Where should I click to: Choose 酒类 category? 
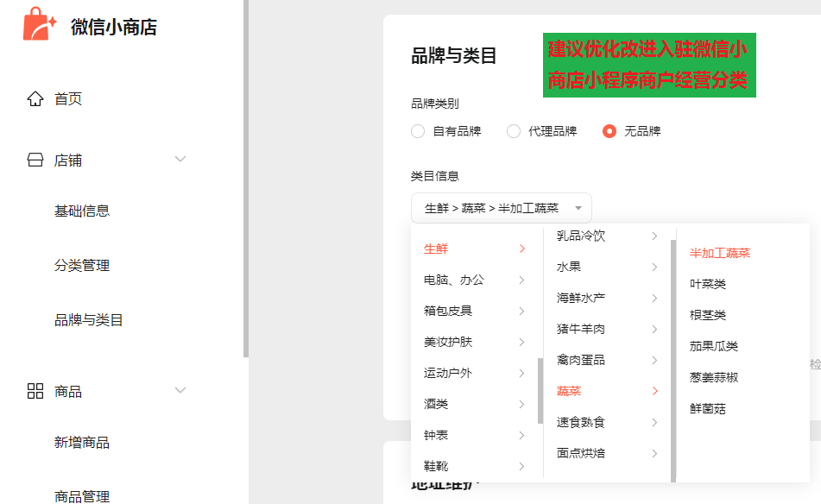[436, 404]
